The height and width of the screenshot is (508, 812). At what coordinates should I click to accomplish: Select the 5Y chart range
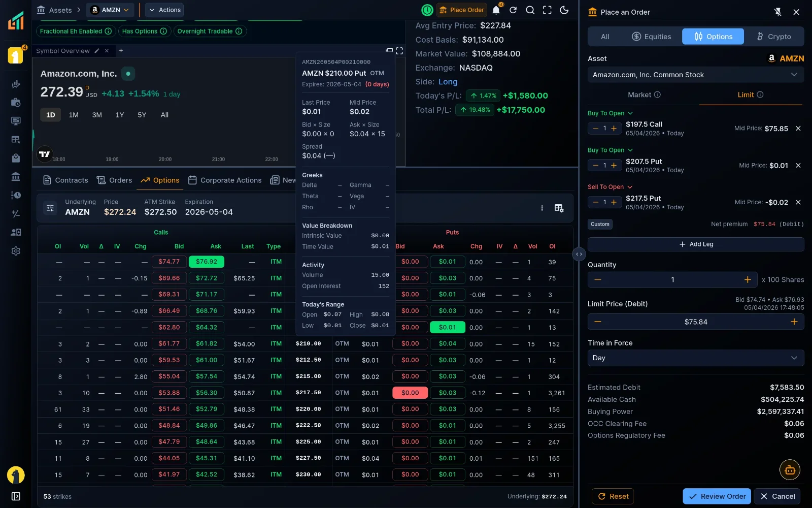(142, 115)
